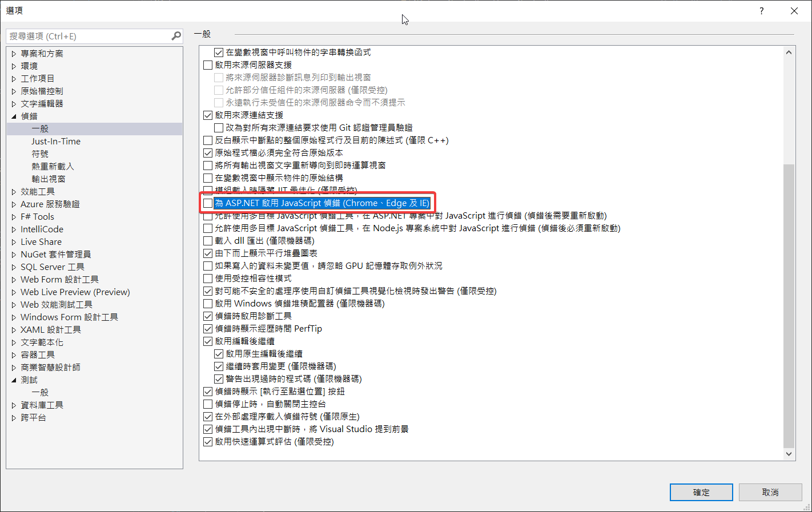Expand the 文字編輯器 tree node
Screen dimensions: 812x512
click(x=14, y=104)
